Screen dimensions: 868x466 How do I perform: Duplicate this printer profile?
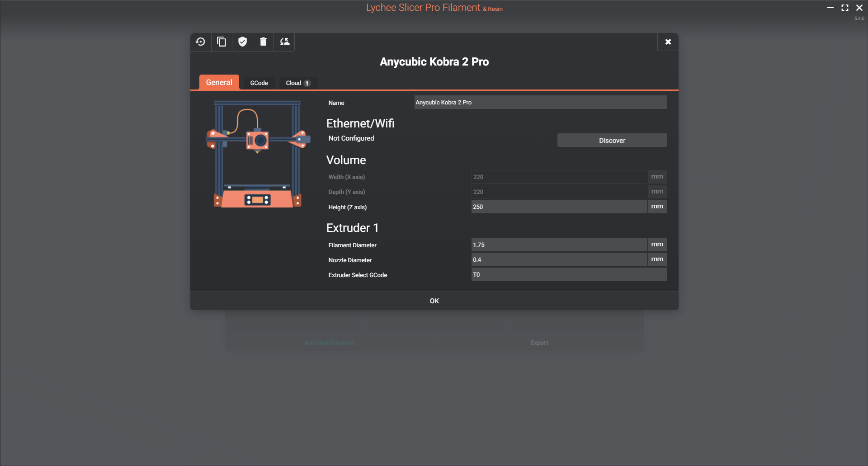(x=221, y=42)
